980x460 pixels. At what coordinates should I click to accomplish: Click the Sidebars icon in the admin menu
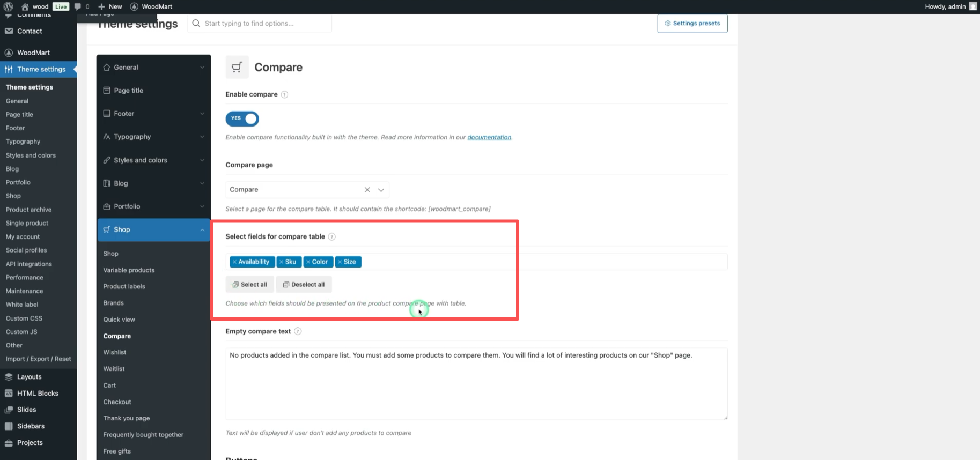[x=9, y=426]
